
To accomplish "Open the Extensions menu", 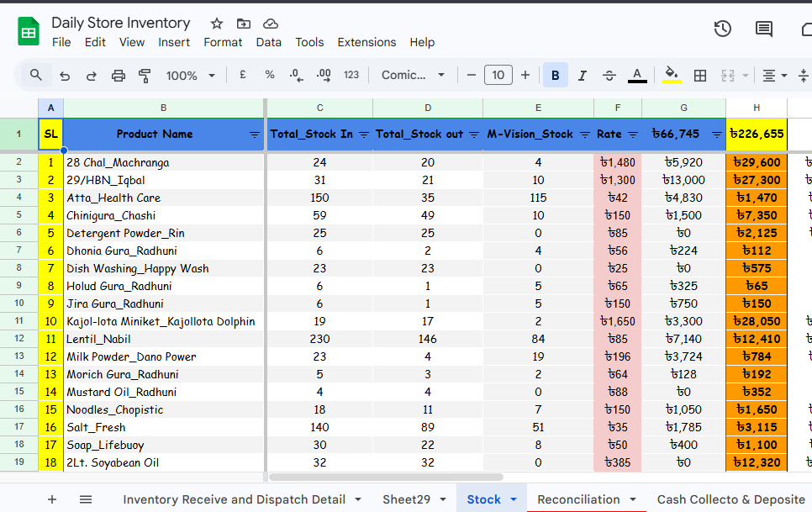I will (366, 42).
